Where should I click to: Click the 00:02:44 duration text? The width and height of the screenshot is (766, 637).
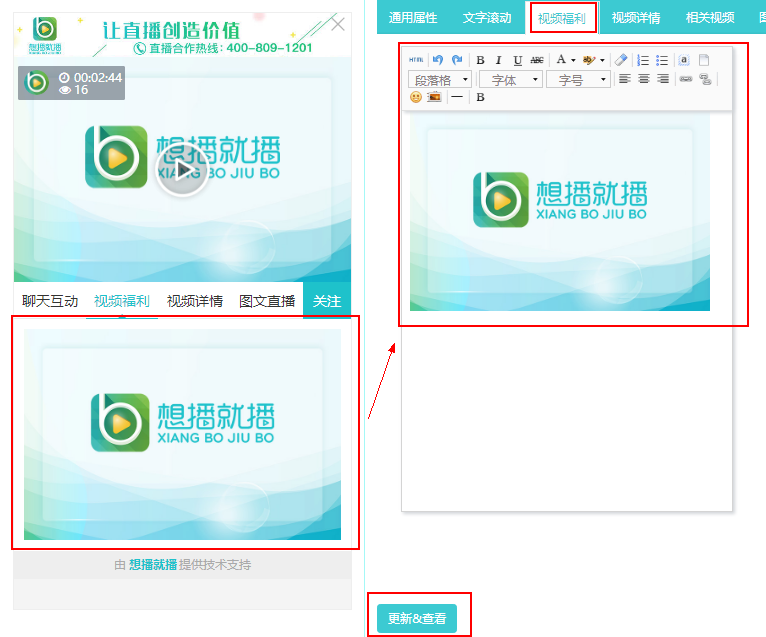coord(98,78)
